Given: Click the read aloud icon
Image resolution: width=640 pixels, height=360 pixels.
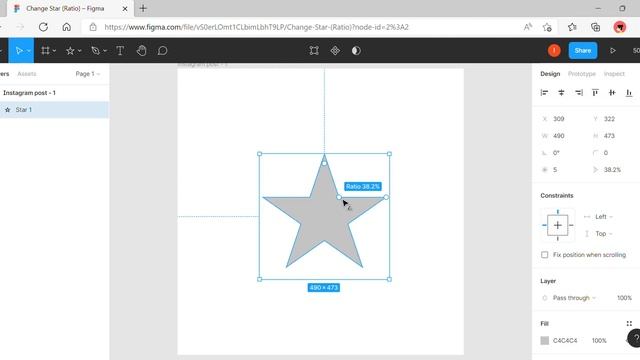Looking at the screenshot, I should (x=528, y=27).
